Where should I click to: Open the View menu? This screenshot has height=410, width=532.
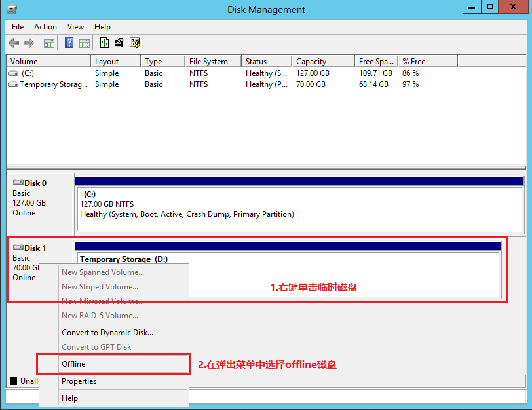75,27
